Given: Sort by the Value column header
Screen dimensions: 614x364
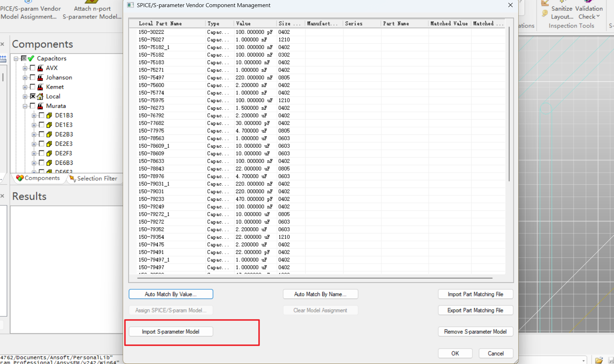Looking at the screenshot, I should (255, 23).
